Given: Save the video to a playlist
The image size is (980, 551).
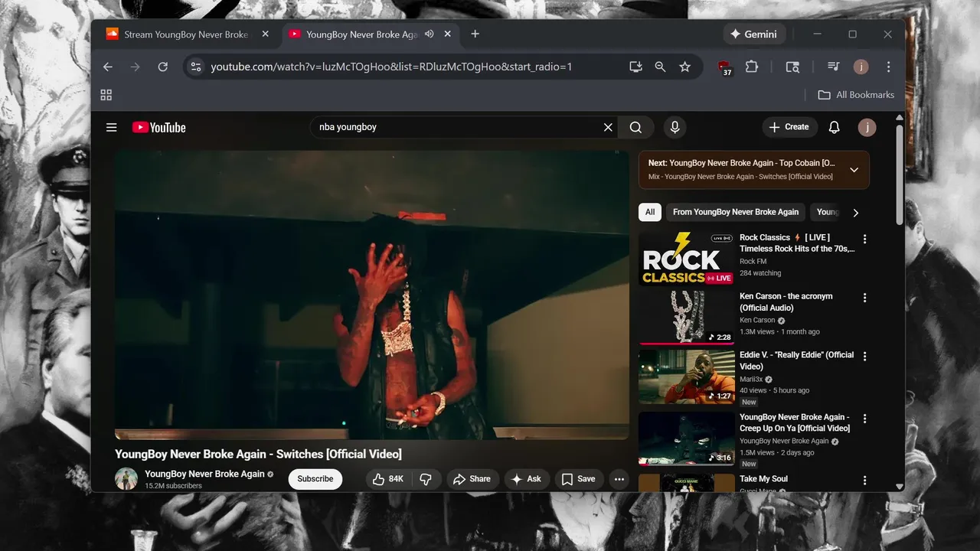Looking at the screenshot, I should click(x=579, y=479).
